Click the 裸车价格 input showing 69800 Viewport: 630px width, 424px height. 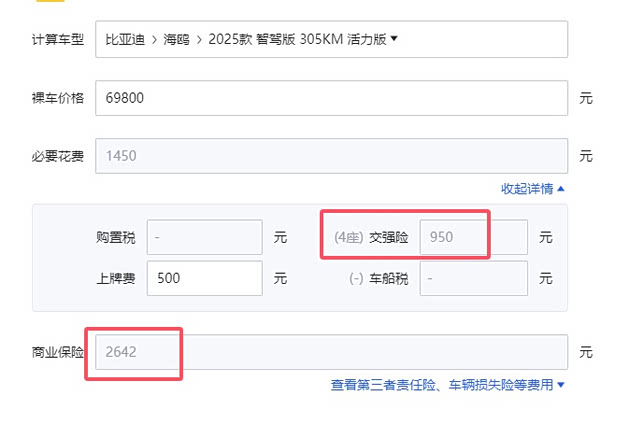click(x=332, y=99)
